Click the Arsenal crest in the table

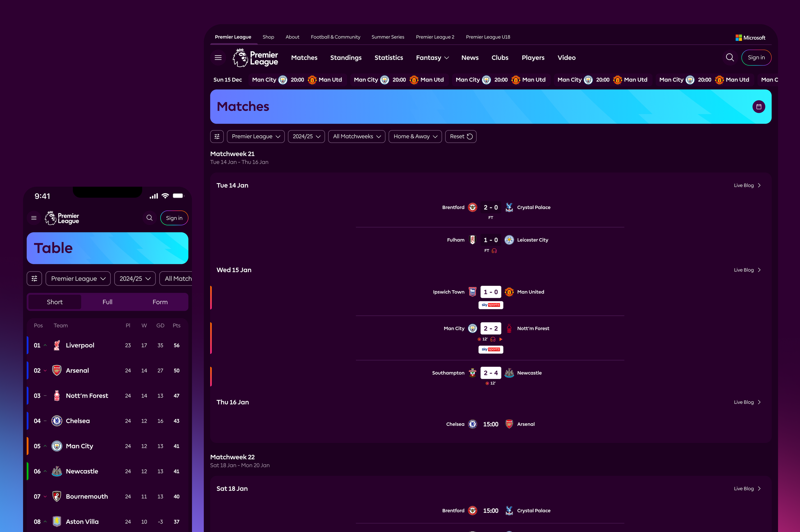[x=57, y=371]
